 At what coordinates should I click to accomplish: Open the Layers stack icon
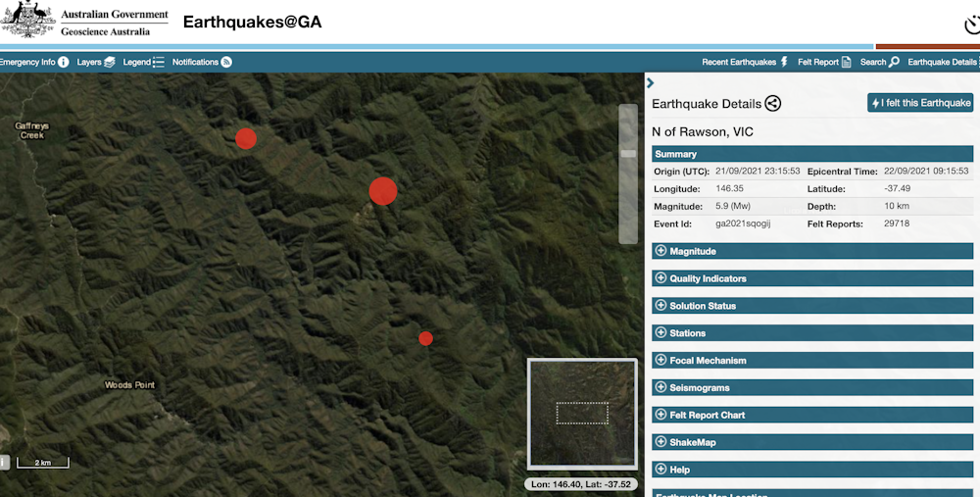click(x=110, y=62)
